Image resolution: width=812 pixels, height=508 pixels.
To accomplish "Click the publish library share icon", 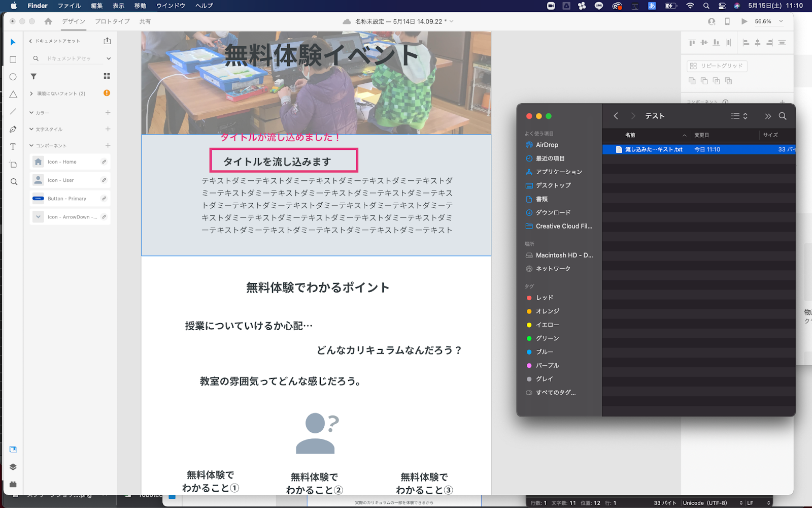I will 107,41.
